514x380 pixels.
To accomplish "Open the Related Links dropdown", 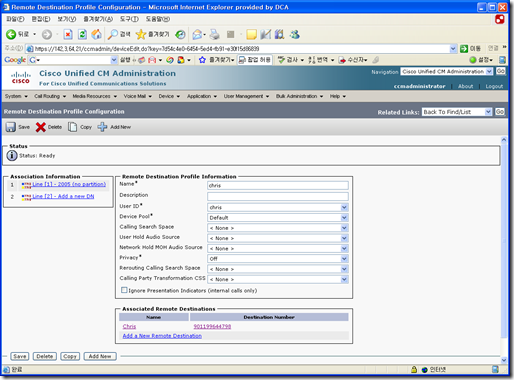I will pos(457,112).
